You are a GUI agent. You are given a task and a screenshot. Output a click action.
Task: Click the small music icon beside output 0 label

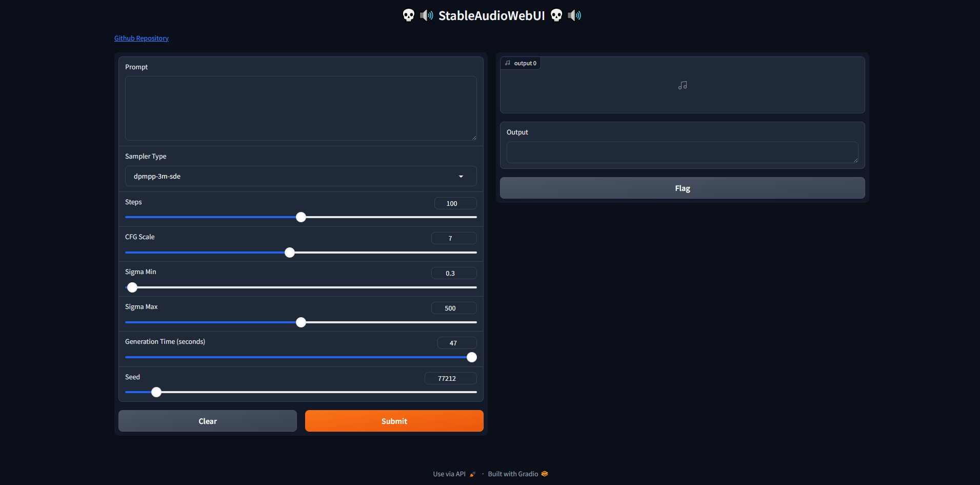point(508,63)
